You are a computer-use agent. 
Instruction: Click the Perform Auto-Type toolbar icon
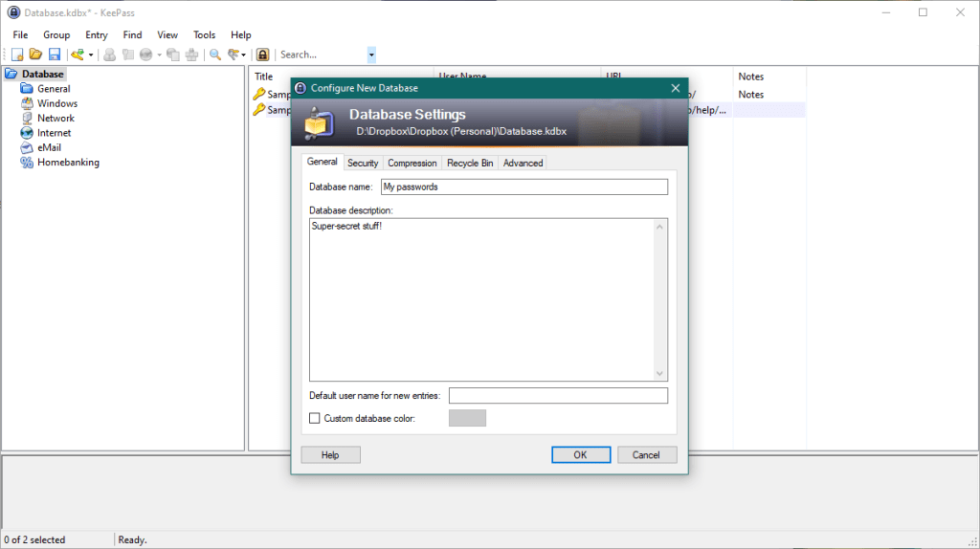click(191, 55)
